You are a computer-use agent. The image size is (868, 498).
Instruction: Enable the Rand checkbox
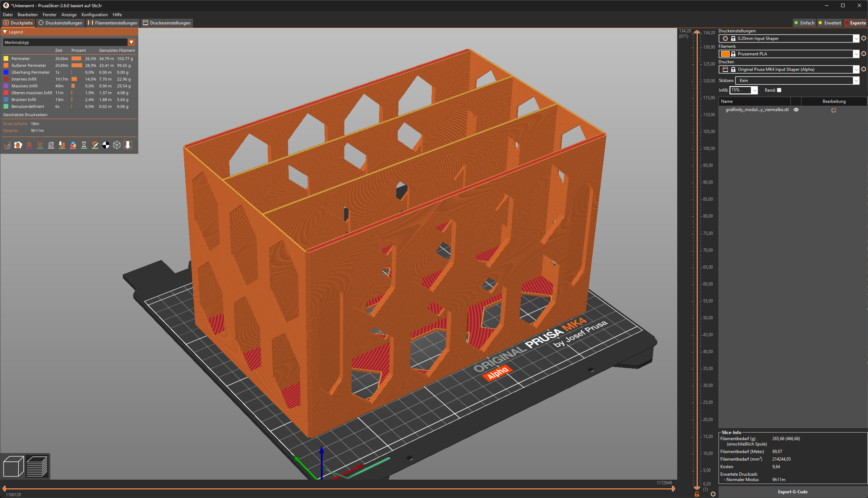pyautogui.click(x=779, y=90)
